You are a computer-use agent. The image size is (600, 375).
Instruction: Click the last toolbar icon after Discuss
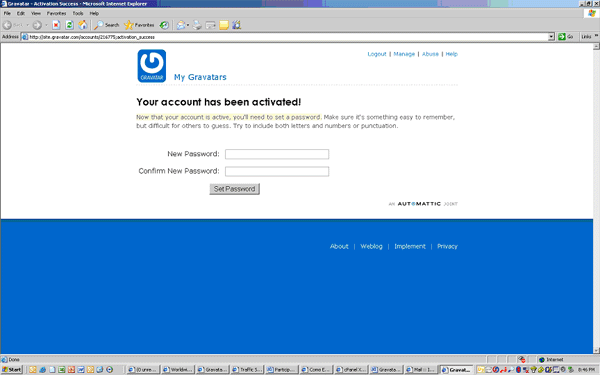click(x=236, y=25)
